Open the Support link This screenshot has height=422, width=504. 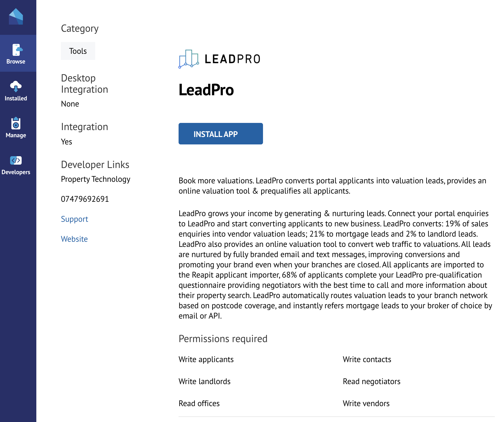(x=74, y=219)
